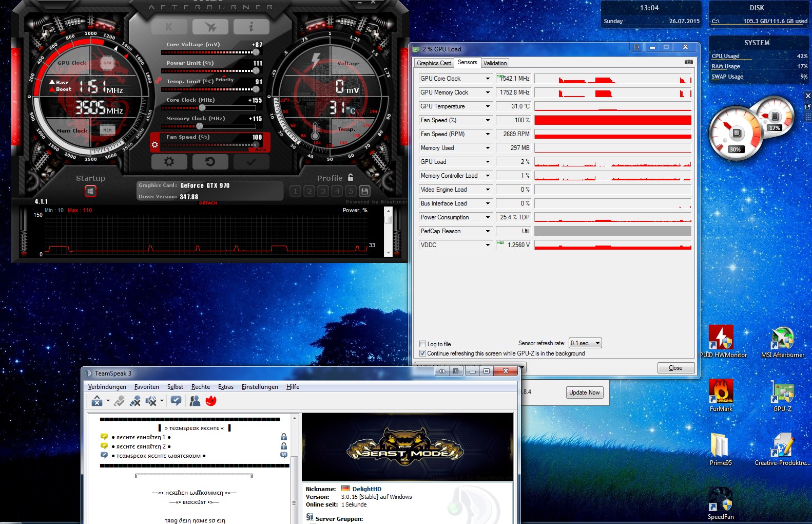
Task: Click the DETACH label in Afterburner
Action: (208, 203)
